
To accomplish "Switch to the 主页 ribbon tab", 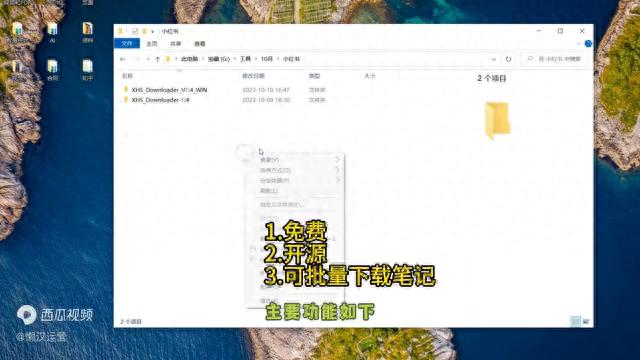I will pyautogui.click(x=152, y=44).
